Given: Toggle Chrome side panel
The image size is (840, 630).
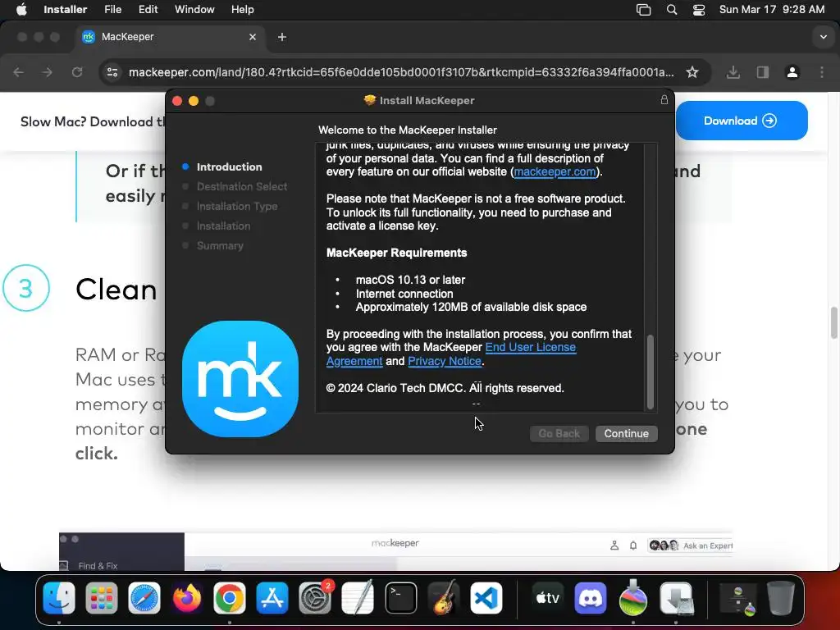Looking at the screenshot, I should click(x=762, y=72).
